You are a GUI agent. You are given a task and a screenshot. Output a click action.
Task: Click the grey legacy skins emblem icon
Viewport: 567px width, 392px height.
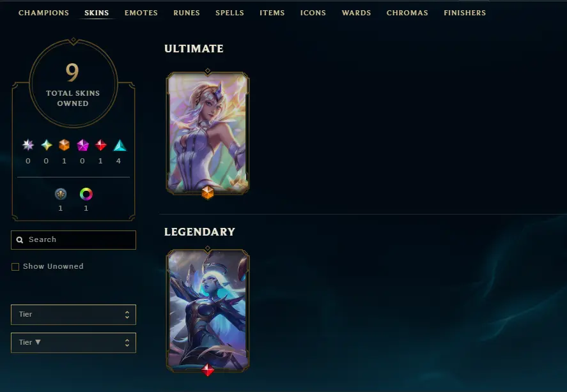coord(61,194)
